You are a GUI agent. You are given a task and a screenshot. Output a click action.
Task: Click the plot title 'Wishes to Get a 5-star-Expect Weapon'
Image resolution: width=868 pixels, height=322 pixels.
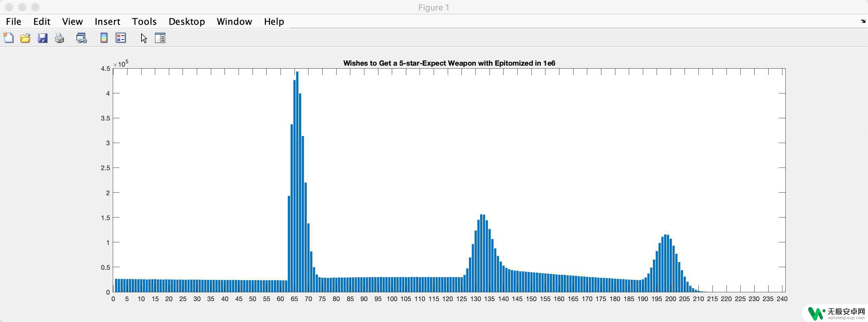click(x=449, y=63)
